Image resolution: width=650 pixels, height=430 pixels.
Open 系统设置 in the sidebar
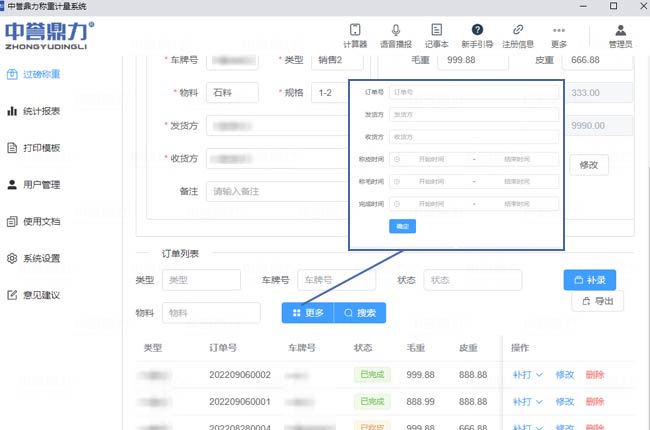coord(40,258)
